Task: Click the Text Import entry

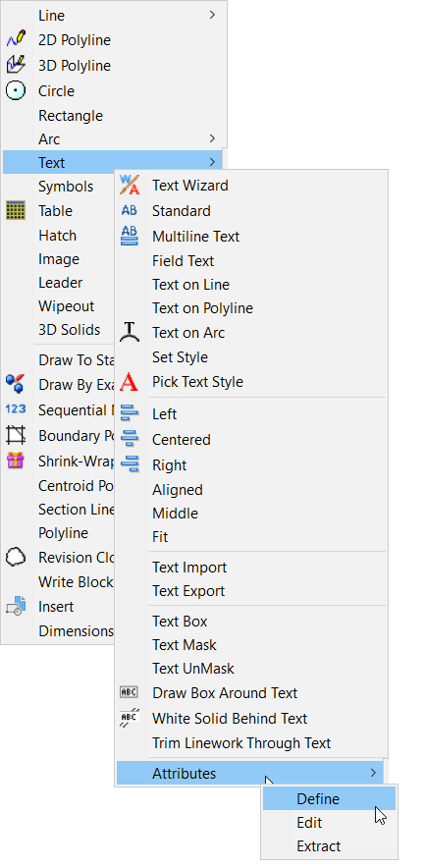Action: tap(189, 568)
